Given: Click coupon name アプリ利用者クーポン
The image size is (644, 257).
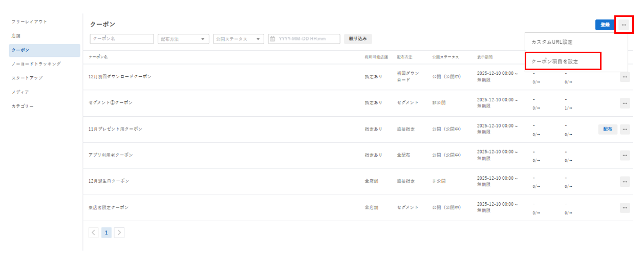Looking at the screenshot, I should [111, 155].
